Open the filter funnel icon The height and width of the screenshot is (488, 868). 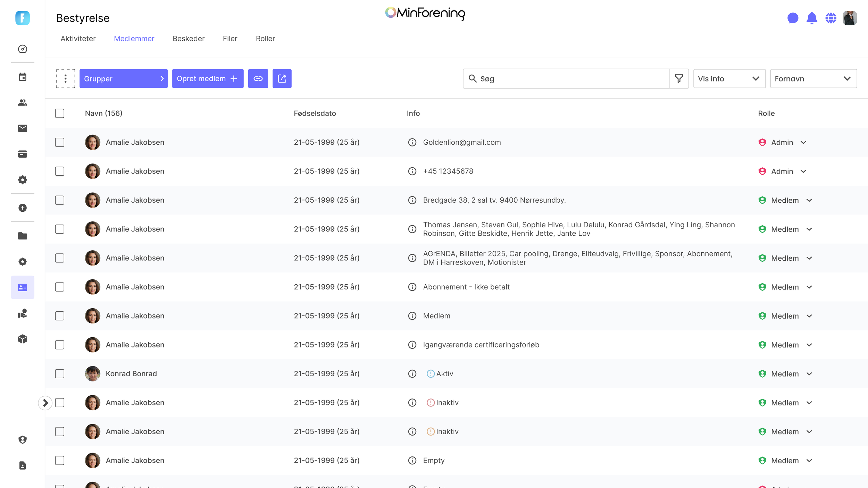tap(679, 79)
